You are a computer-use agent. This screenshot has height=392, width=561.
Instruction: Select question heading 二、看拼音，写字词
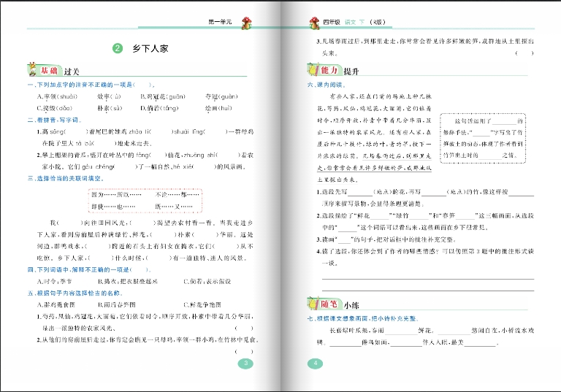coord(55,120)
